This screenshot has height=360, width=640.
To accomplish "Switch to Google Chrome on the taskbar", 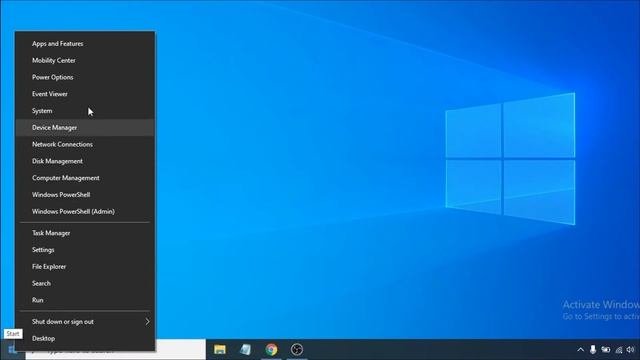I will (x=271, y=350).
